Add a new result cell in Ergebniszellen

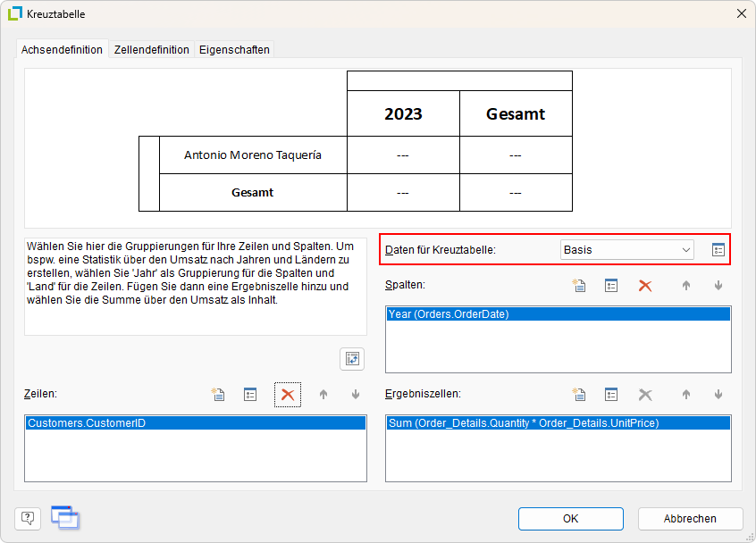pyautogui.click(x=578, y=395)
